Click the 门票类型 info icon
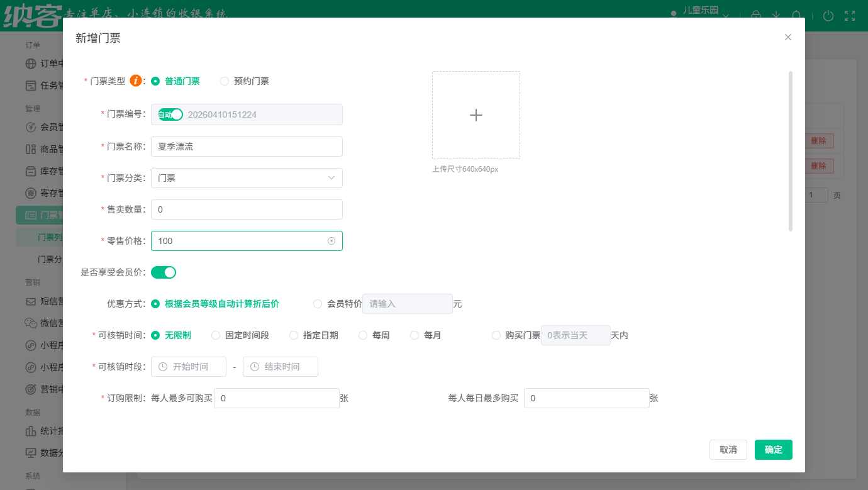 (135, 81)
